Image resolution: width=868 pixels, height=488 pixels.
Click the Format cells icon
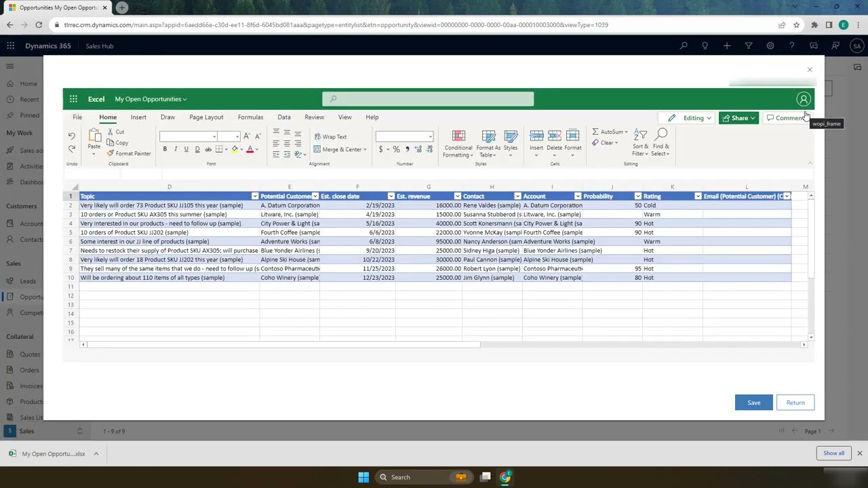(x=573, y=136)
